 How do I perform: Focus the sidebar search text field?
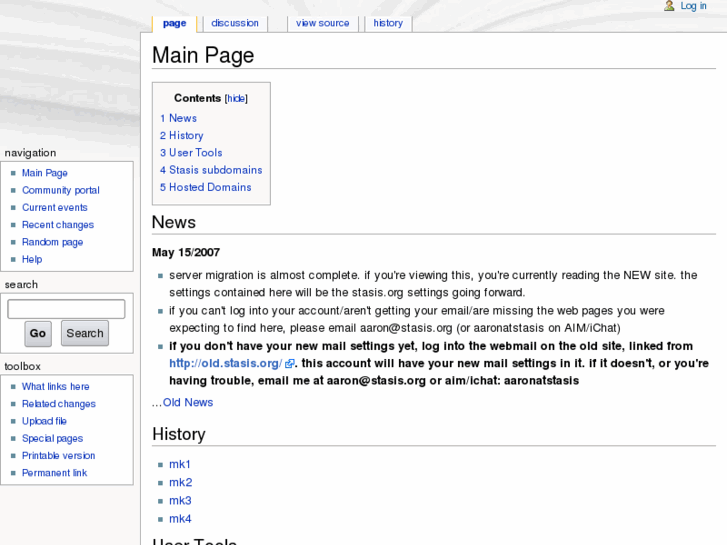pyautogui.click(x=66, y=309)
